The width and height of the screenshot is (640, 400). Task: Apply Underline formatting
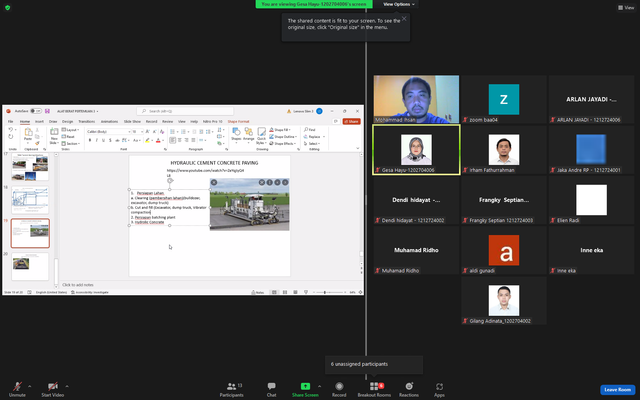coord(103,140)
